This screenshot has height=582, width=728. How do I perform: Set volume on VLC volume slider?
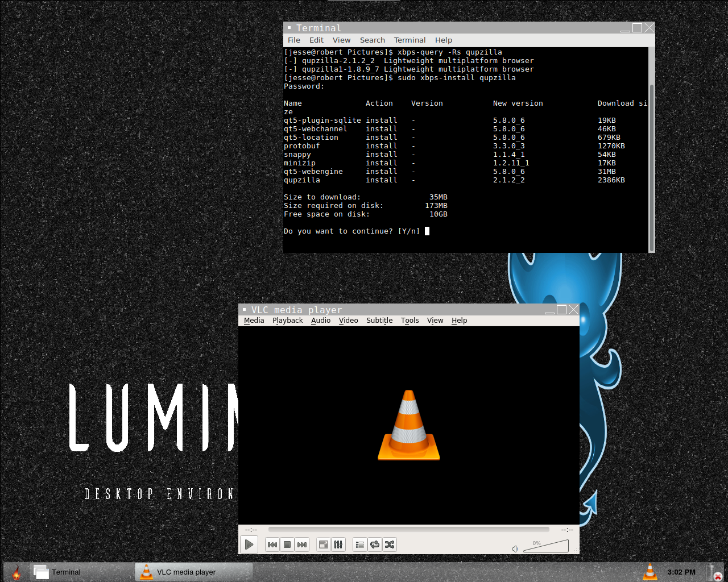coord(545,546)
